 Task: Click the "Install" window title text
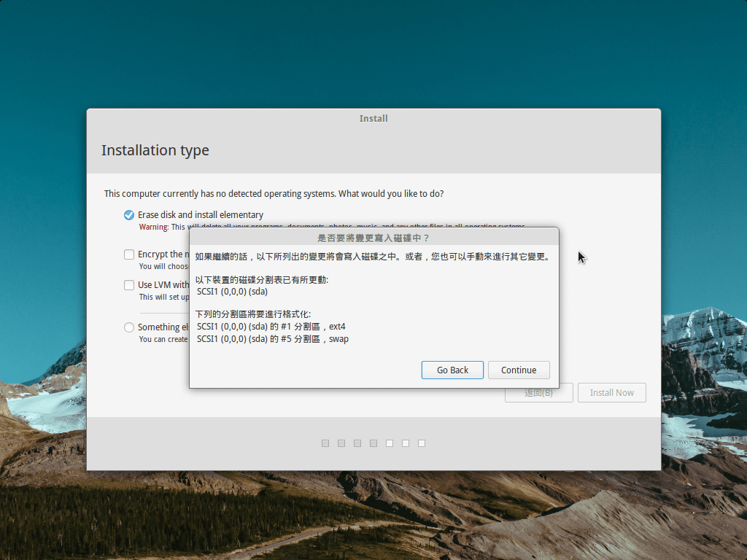click(x=373, y=118)
